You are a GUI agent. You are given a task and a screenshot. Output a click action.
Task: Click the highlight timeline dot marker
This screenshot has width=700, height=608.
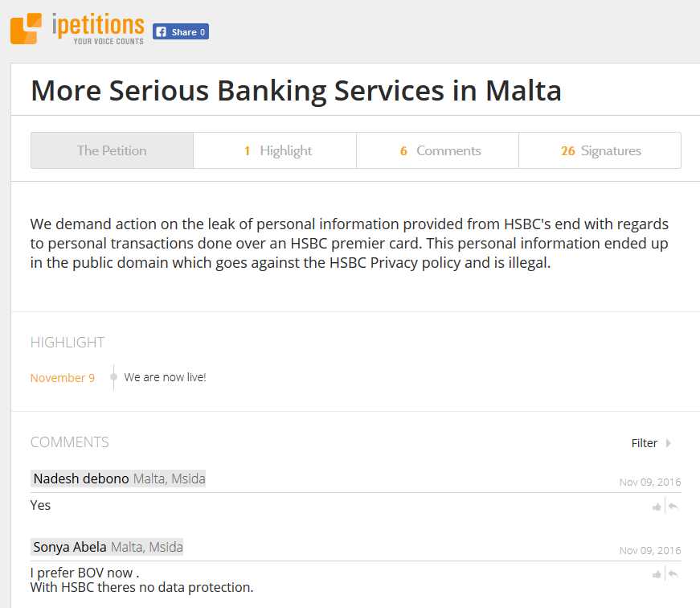coord(114,377)
